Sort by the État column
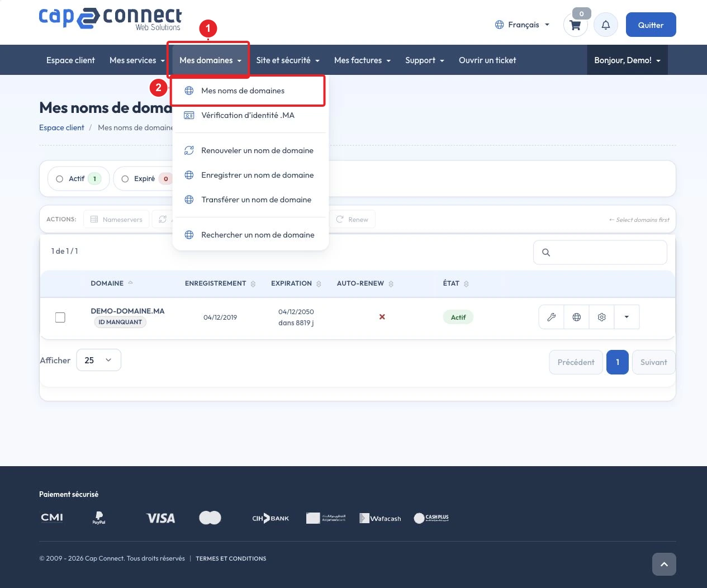Viewport: 707px width, 588px height. tap(455, 283)
